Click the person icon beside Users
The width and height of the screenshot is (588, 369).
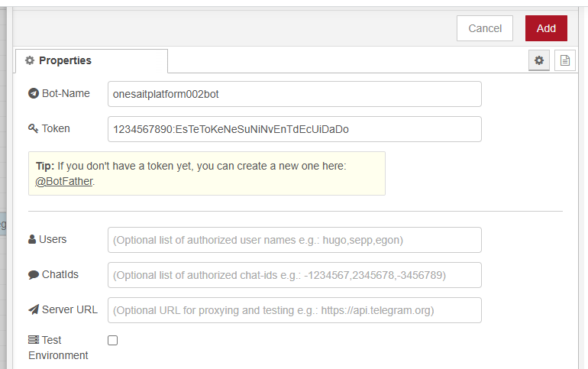click(33, 240)
